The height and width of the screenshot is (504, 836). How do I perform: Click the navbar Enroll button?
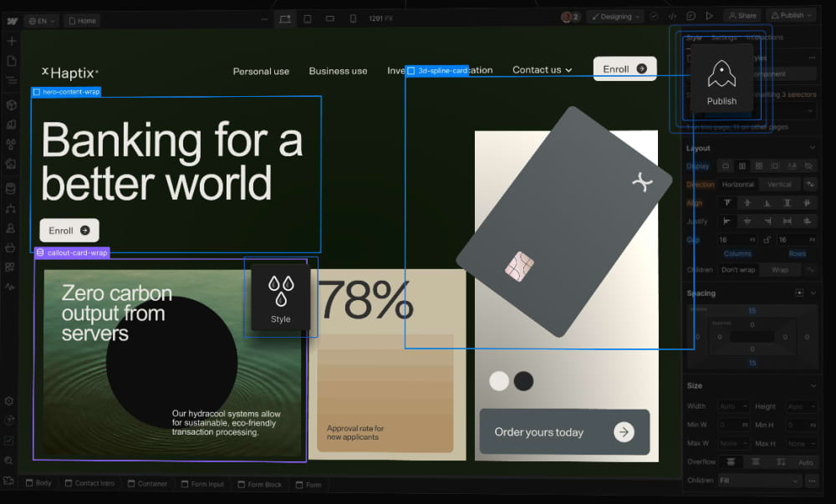coord(624,69)
